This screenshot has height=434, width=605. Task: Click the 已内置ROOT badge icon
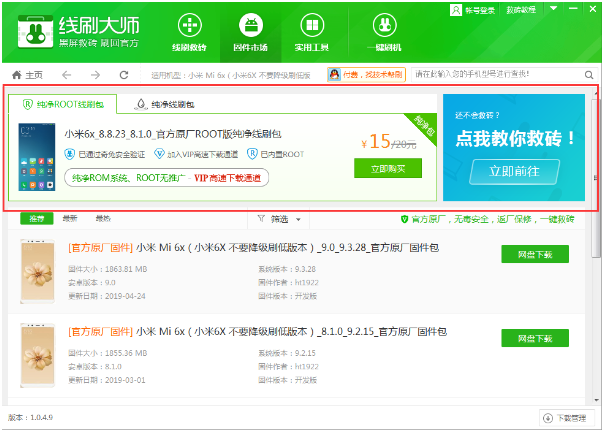pos(252,154)
